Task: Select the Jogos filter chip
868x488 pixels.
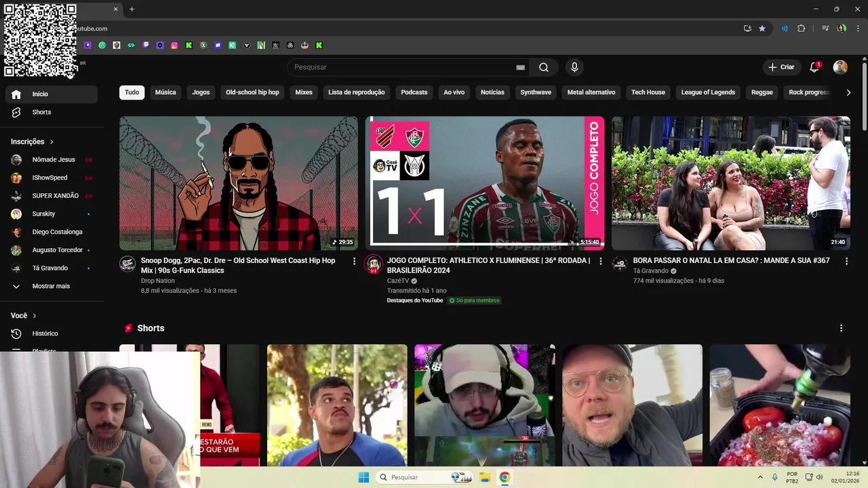Action: (201, 92)
